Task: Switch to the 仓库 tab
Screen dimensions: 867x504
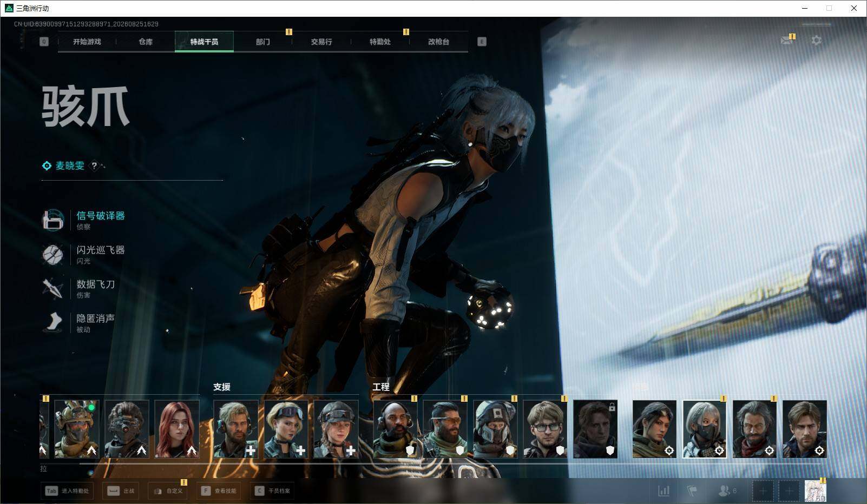Action: click(146, 42)
